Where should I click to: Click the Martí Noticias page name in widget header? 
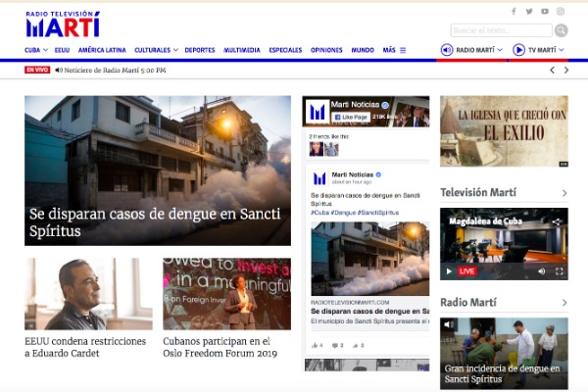coord(355,105)
